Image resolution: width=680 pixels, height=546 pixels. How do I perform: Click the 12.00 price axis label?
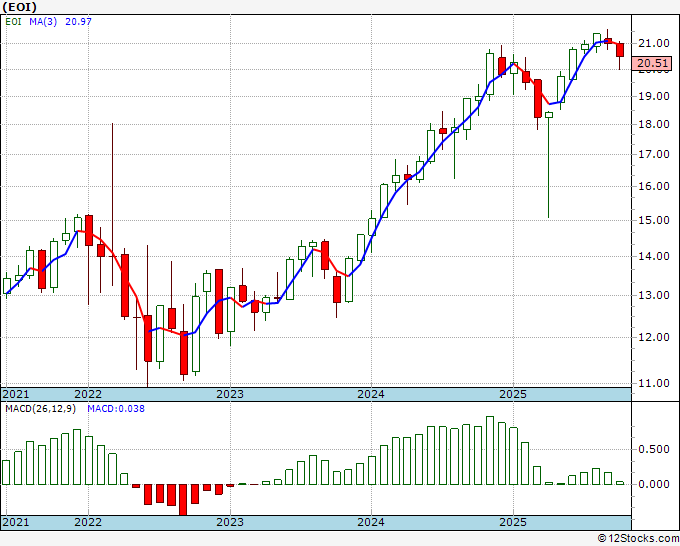tap(654, 337)
